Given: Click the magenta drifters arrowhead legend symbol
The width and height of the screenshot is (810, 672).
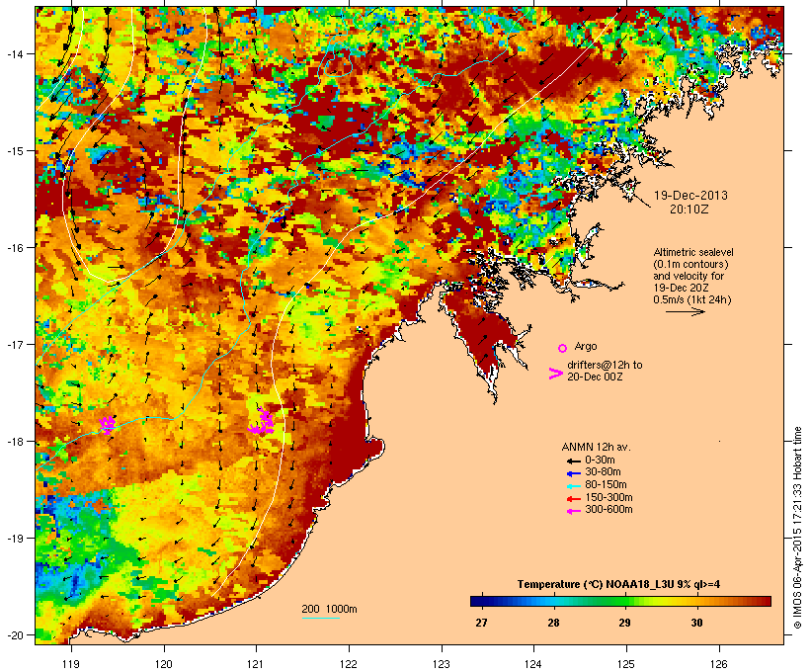Looking at the screenshot, I should point(555,374).
